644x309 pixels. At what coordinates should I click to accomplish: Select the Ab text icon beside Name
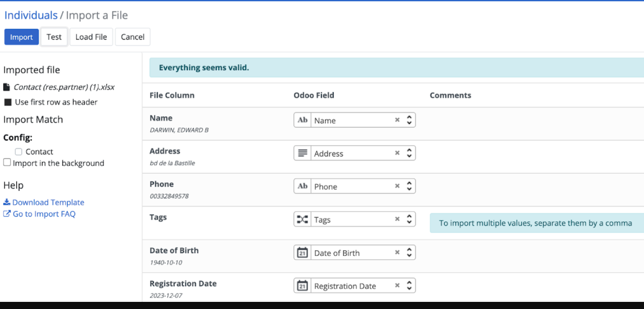click(x=302, y=120)
